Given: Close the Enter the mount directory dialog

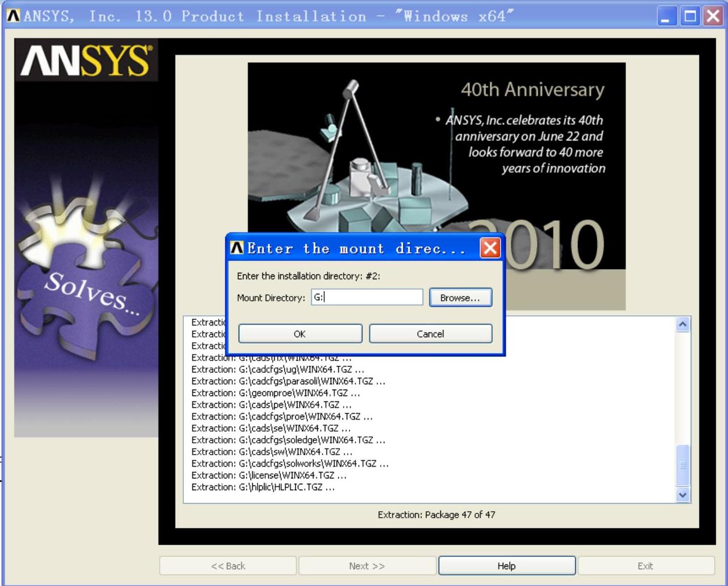Looking at the screenshot, I should tap(490, 248).
